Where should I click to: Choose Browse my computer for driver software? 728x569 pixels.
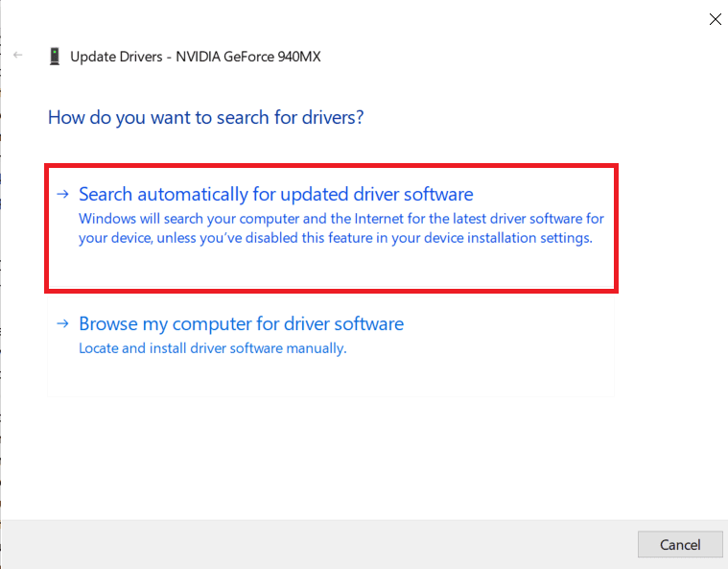click(x=331, y=346)
